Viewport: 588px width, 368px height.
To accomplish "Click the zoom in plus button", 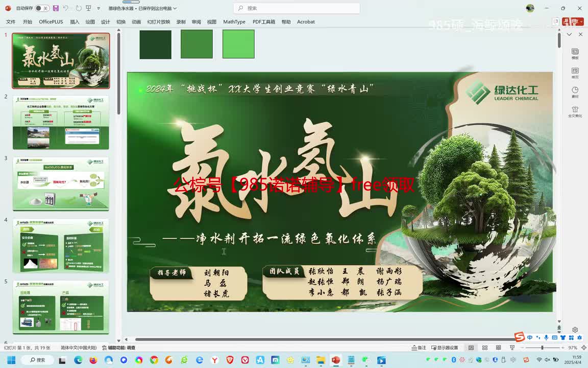I will click(562, 348).
